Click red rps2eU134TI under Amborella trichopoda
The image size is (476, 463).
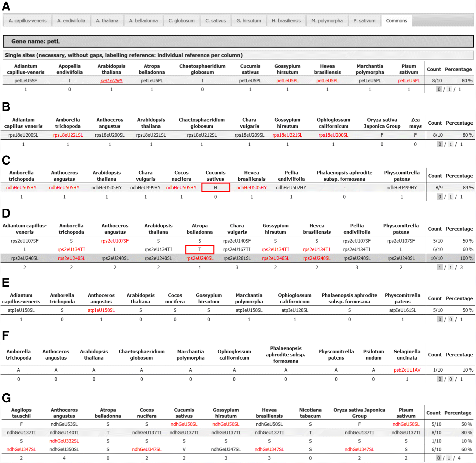click(x=71, y=249)
